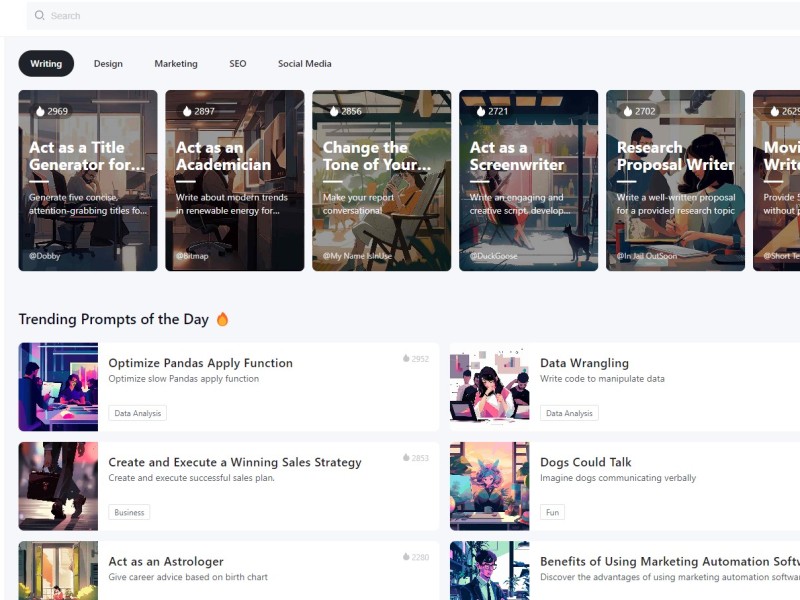800x600 pixels.
Task: Click the "Make your report conversational" description
Action: [358, 204]
